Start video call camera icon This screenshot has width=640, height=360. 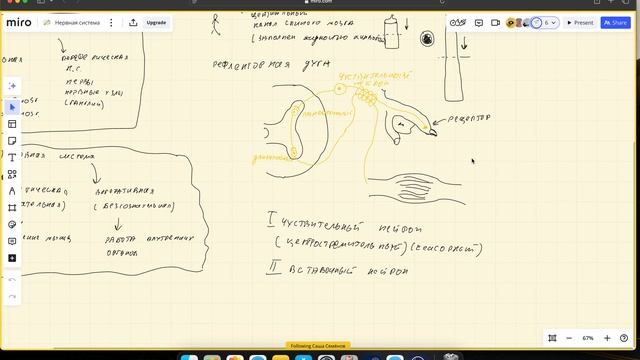point(495,23)
